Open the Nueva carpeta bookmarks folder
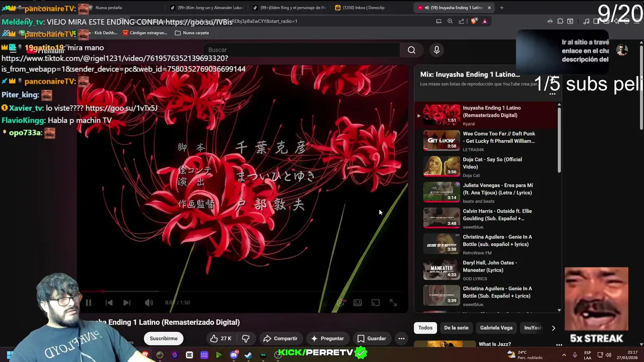Viewport: 644px width, 362px height. [x=192, y=33]
